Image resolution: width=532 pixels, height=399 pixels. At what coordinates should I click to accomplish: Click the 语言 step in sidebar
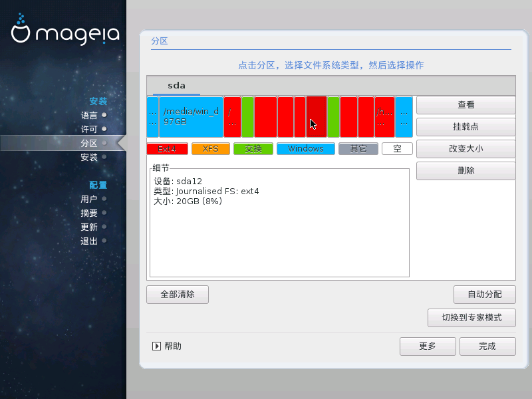(89, 115)
